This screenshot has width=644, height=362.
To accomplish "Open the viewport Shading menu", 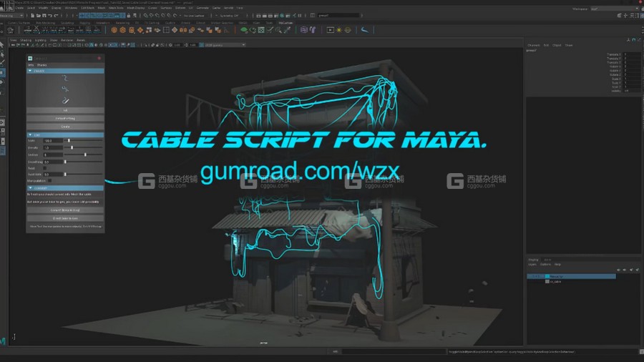I will pos(26,40).
